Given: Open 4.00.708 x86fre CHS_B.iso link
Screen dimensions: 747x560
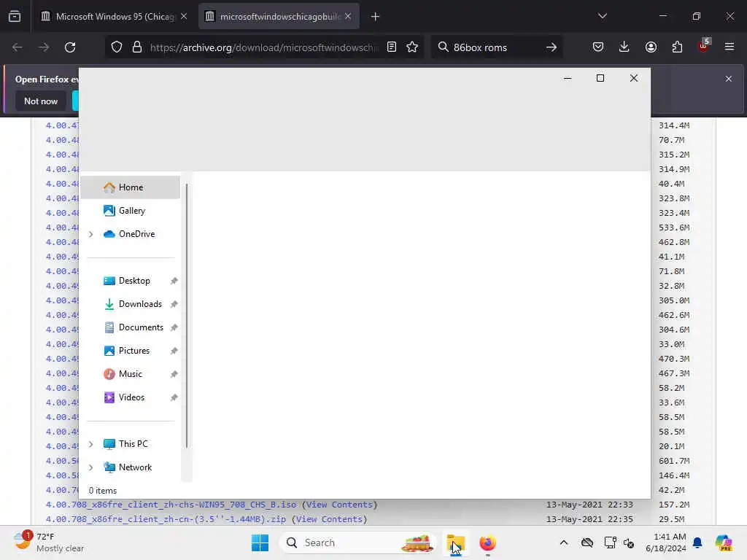Looking at the screenshot, I should (171, 505).
